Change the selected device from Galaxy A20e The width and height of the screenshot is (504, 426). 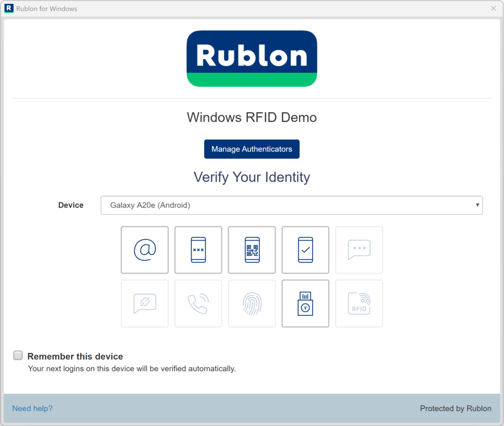coord(291,205)
